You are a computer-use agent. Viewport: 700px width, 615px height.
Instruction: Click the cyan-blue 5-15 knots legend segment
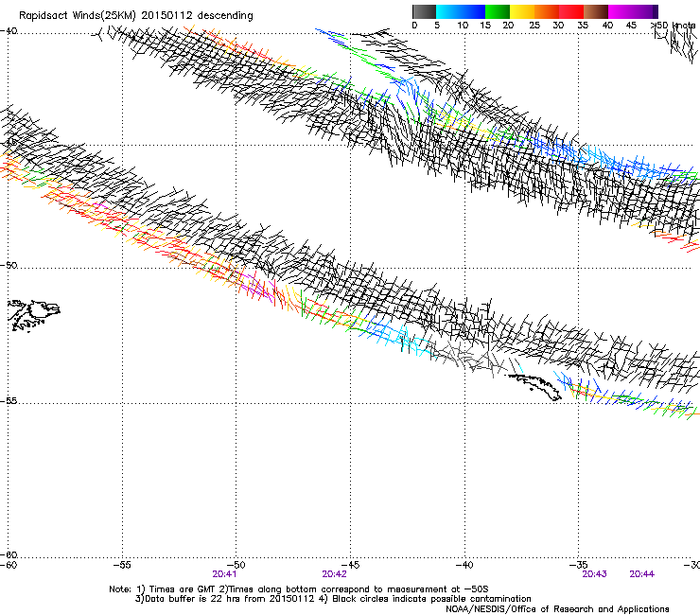click(461, 11)
